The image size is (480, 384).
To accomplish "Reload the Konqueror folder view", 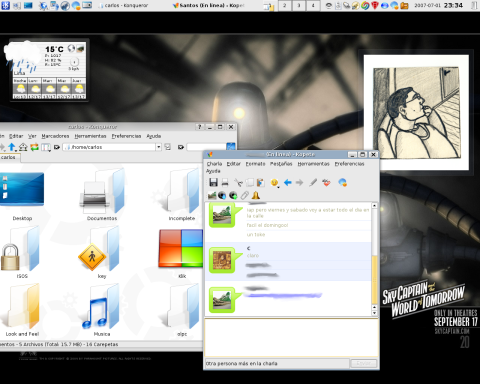I will pos(34,147).
